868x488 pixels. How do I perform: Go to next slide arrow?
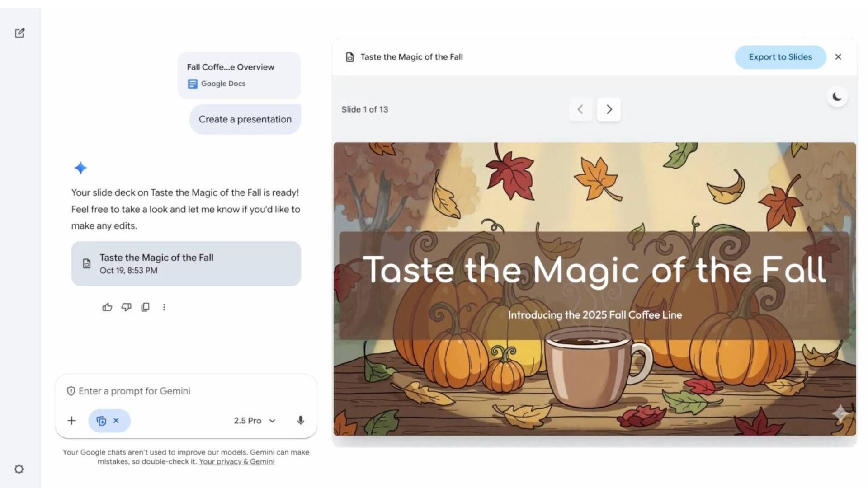coord(609,109)
